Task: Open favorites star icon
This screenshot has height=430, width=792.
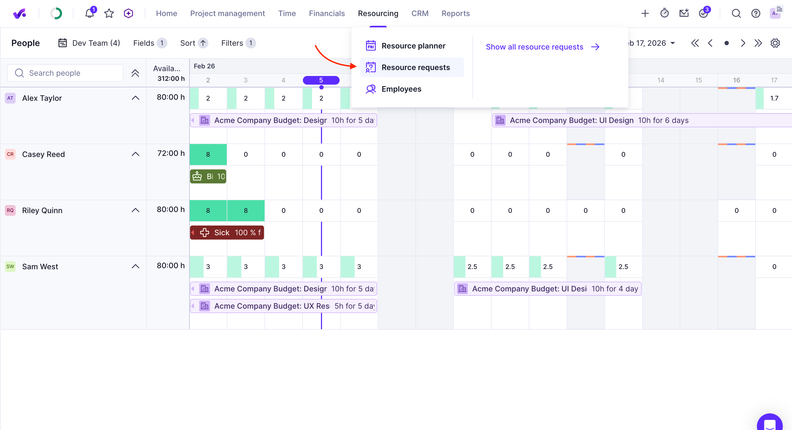Action: (x=109, y=14)
